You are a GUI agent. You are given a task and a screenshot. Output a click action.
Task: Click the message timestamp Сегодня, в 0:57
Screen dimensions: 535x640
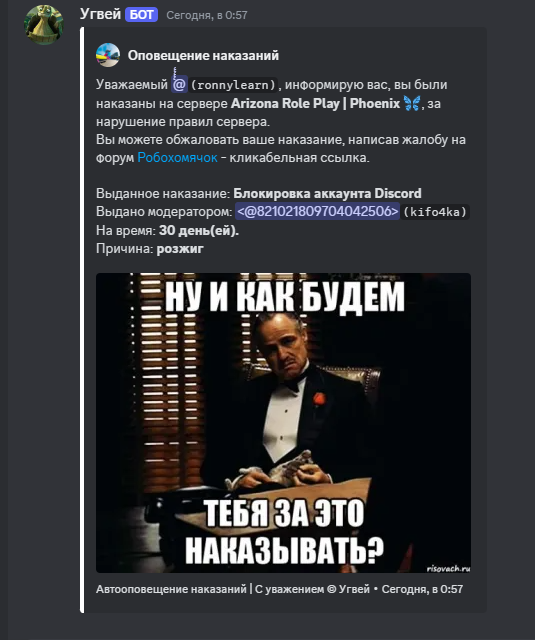[207, 15]
